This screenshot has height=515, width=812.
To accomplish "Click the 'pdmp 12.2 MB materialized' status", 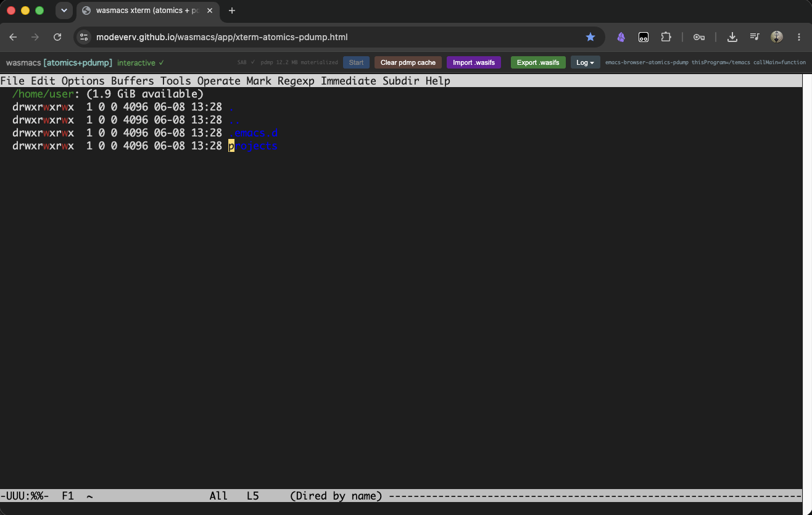I will pos(299,62).
